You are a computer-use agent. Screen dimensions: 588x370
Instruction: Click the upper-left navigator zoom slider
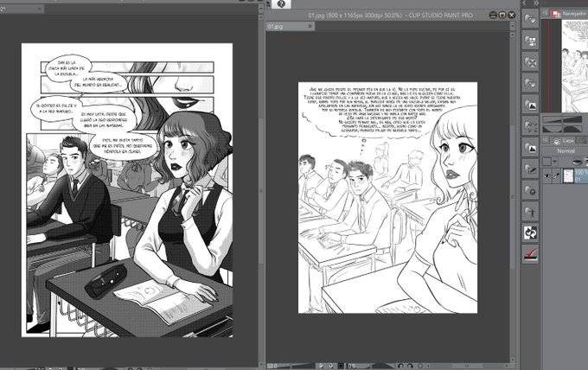[552, 119]
